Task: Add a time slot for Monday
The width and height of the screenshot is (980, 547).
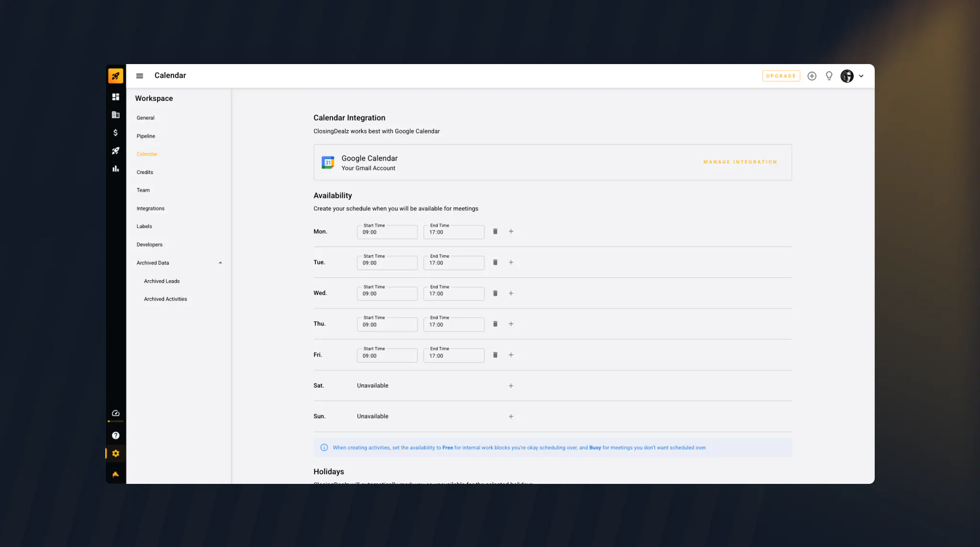Action: [511, 231]
